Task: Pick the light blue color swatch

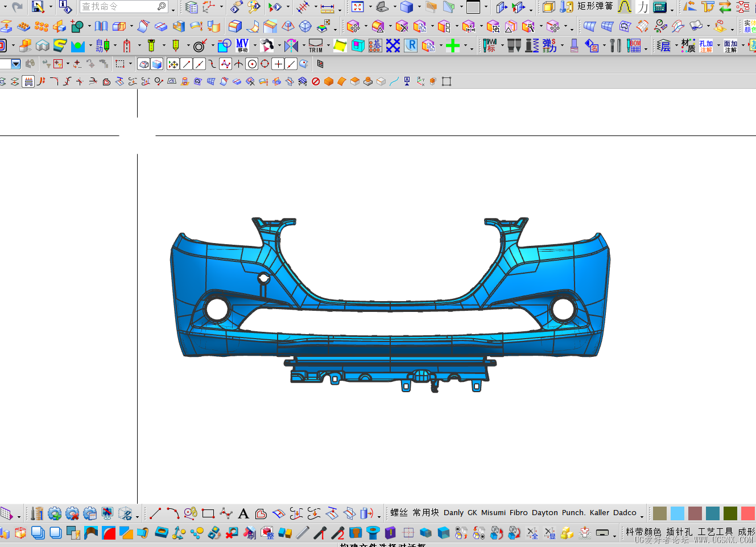Action: (x=677, y=513)
